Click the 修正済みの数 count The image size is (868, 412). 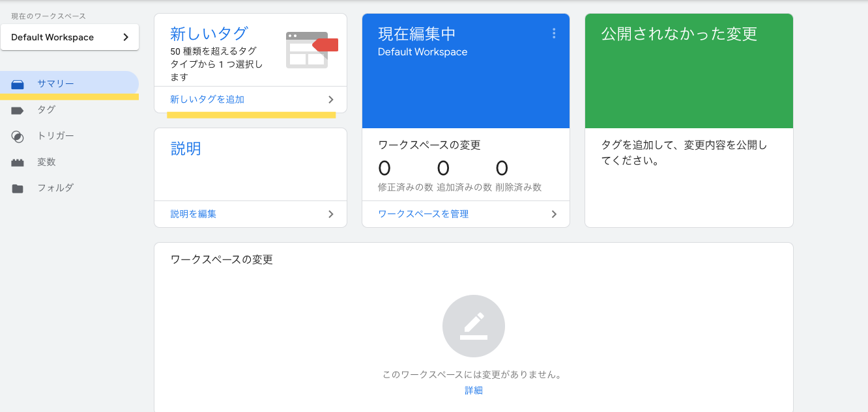[x=384, y=169]
